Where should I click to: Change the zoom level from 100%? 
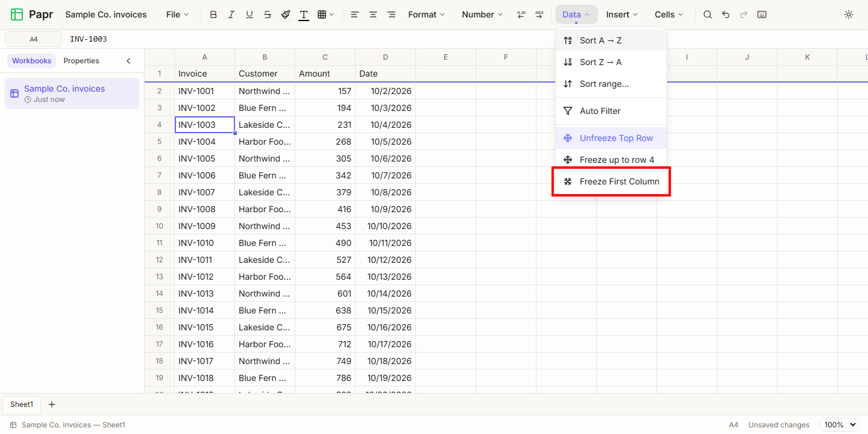838,425
